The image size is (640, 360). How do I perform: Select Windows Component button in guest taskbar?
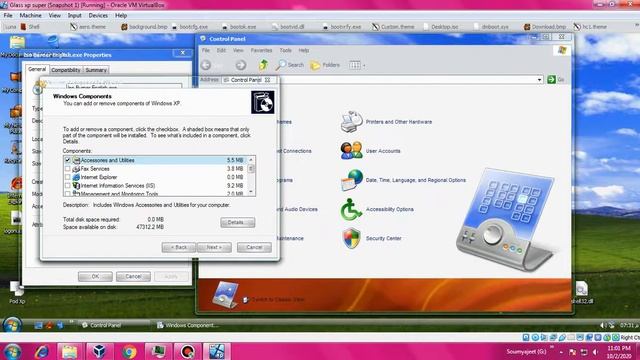[189, 325]
